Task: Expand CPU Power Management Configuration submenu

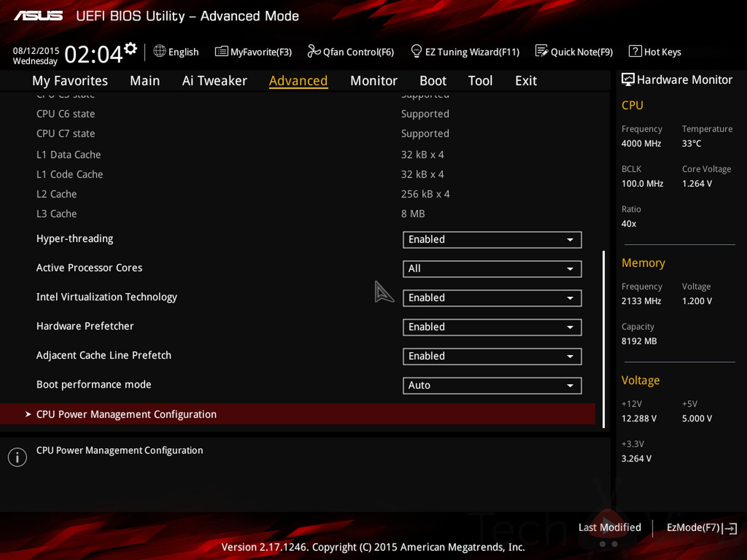Action: tap(298, 414)
